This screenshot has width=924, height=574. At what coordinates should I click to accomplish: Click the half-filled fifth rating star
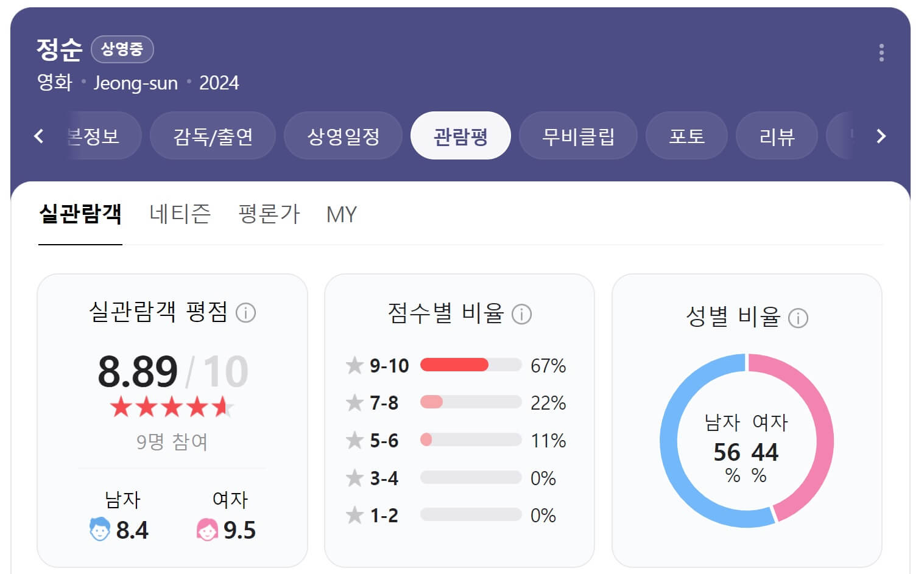tap(225, 407)
